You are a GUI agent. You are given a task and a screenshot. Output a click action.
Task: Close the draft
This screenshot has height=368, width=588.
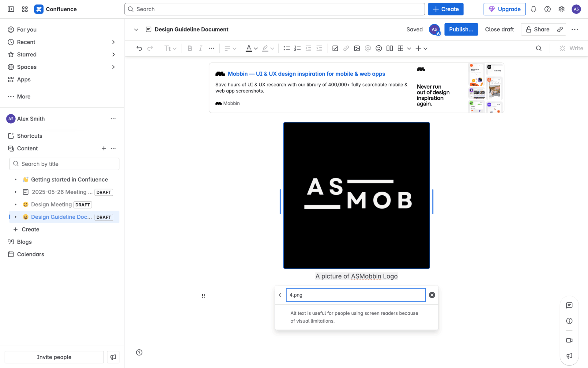[x=499, y=29]
